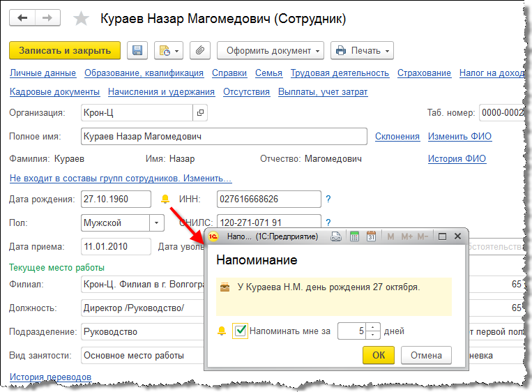
Task: Open the Страхование link
Action: 424,73
